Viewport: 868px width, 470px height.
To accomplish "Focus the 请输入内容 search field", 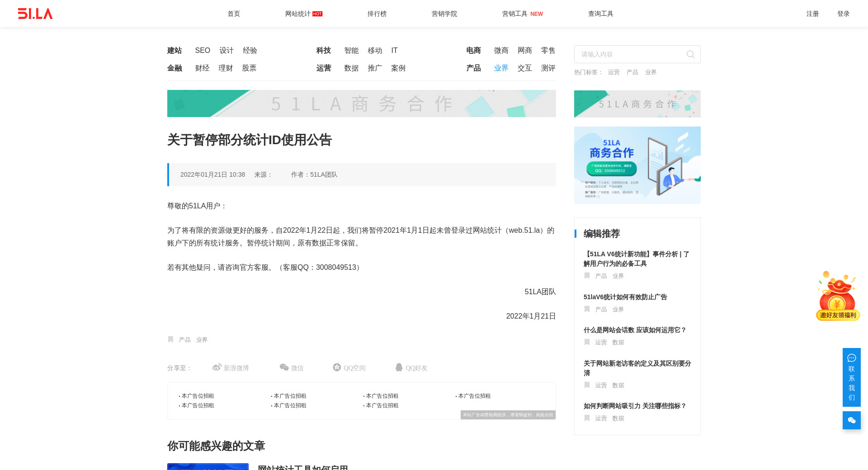I will coord(631,54).
